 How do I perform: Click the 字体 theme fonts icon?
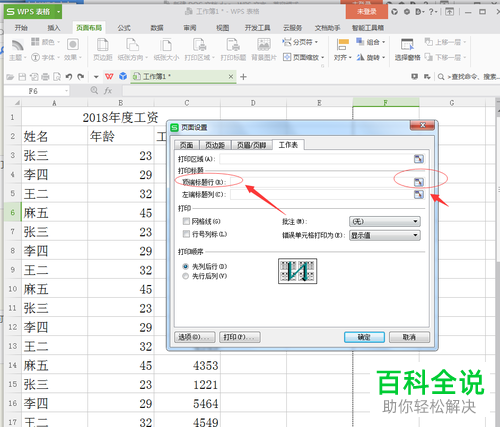pos(35,57)
